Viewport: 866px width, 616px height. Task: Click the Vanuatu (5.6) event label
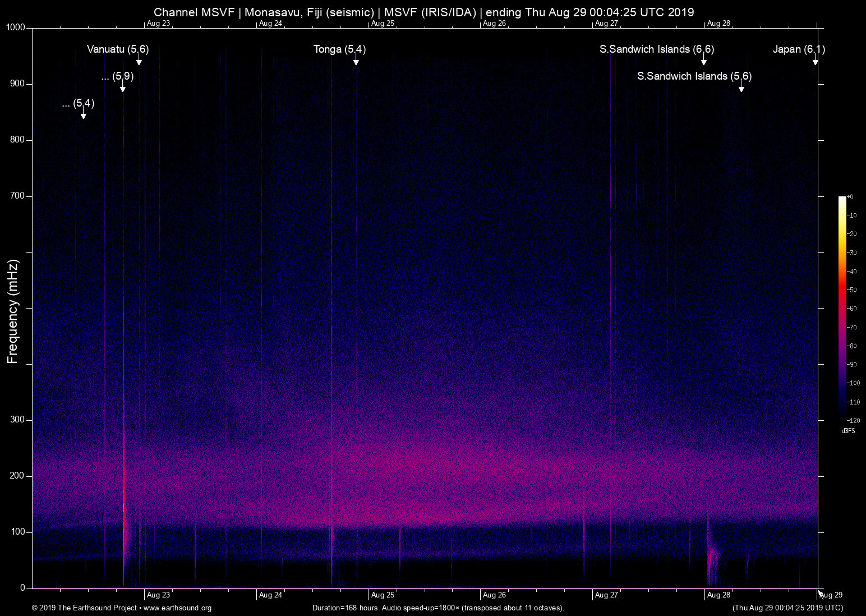click(118, 49)
